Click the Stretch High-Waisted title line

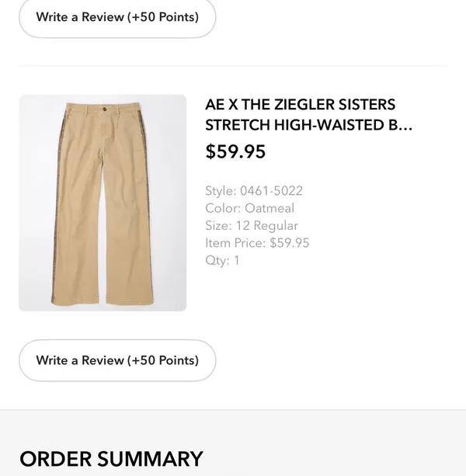coord(308,125)
